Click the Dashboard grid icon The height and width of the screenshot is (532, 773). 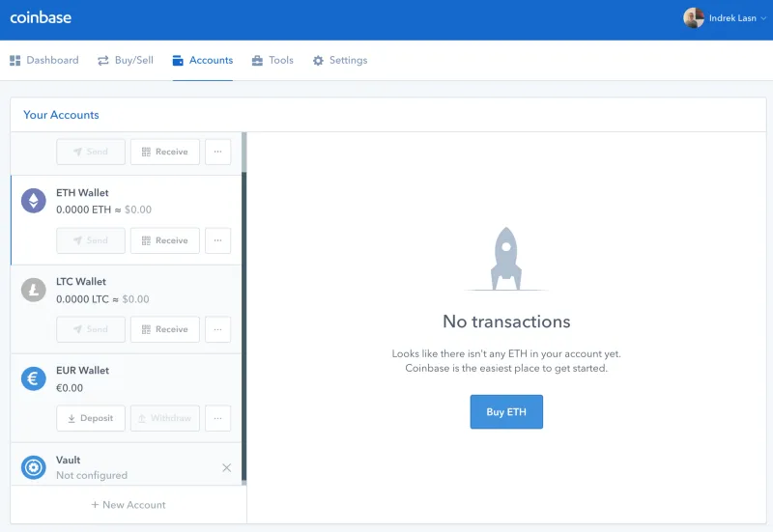pyautogui.click(x=15, y=60)
